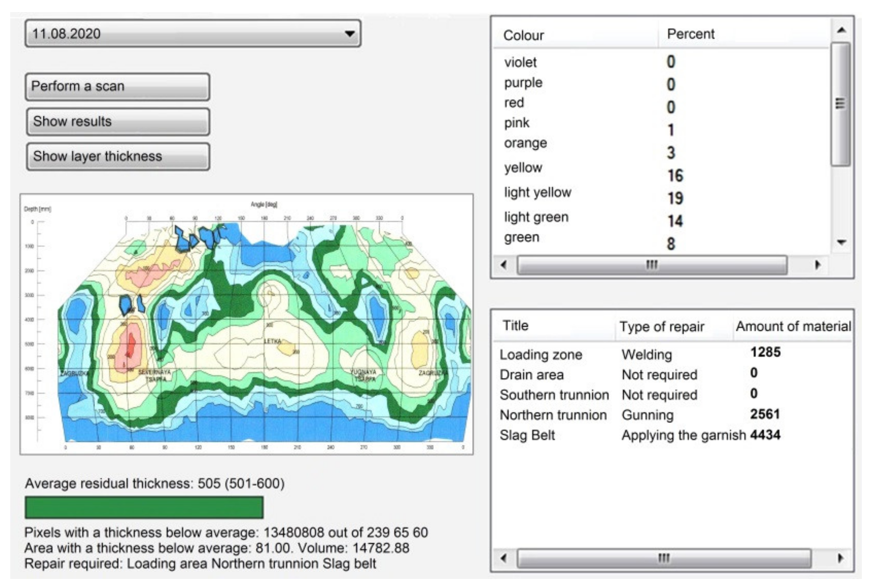
Task: Click the Show layer thickness button
Action: coord(118,156)
